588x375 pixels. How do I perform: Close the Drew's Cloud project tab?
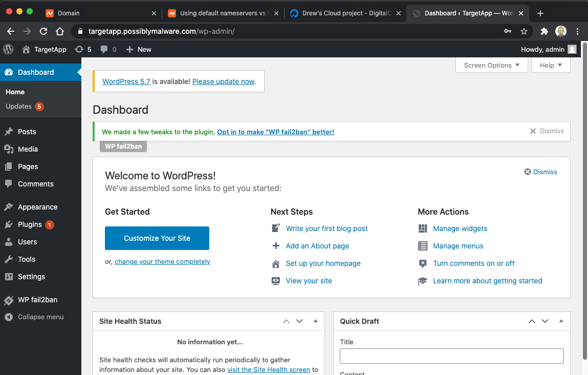coord(399,13)
